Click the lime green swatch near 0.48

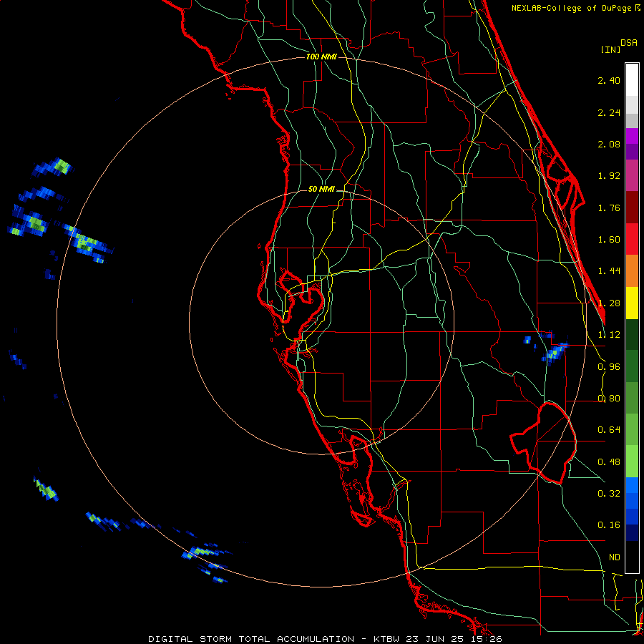coord(632,462)
